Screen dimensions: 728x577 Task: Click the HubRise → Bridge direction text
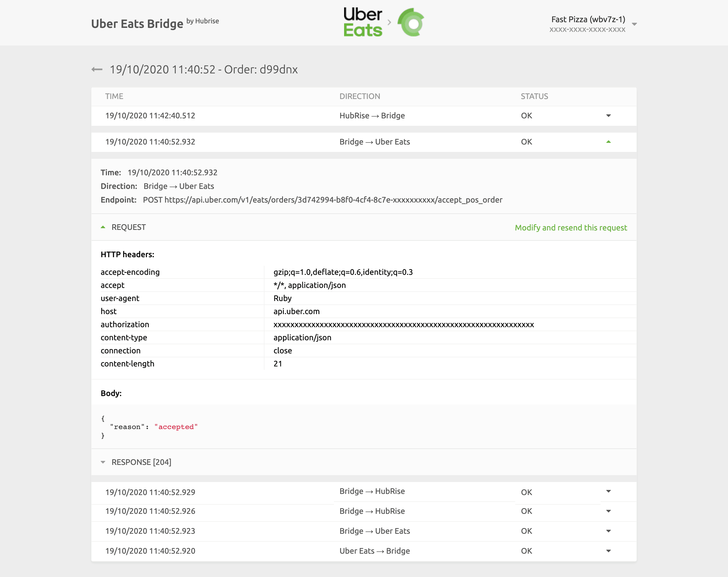[372, 116]
